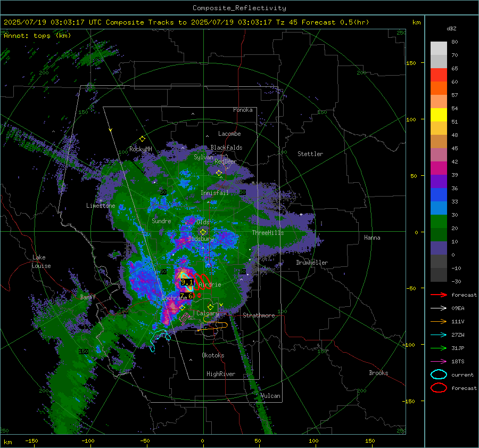Screen dimensions: 479x448
Task: Click the Innisfail town label
Action: tap(214, 193)
